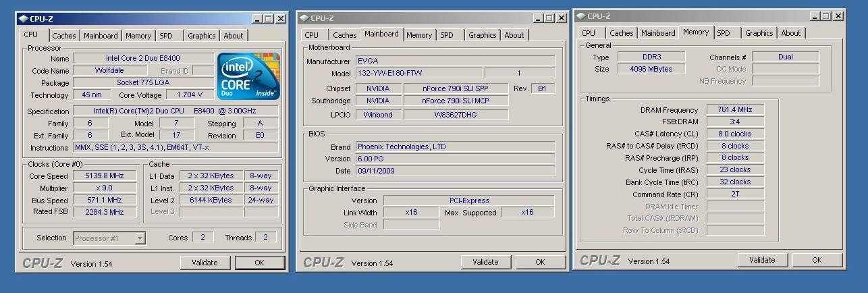Open SPD tab in middle window
Screen dimensions: 868x293
[x=447, y=35]
